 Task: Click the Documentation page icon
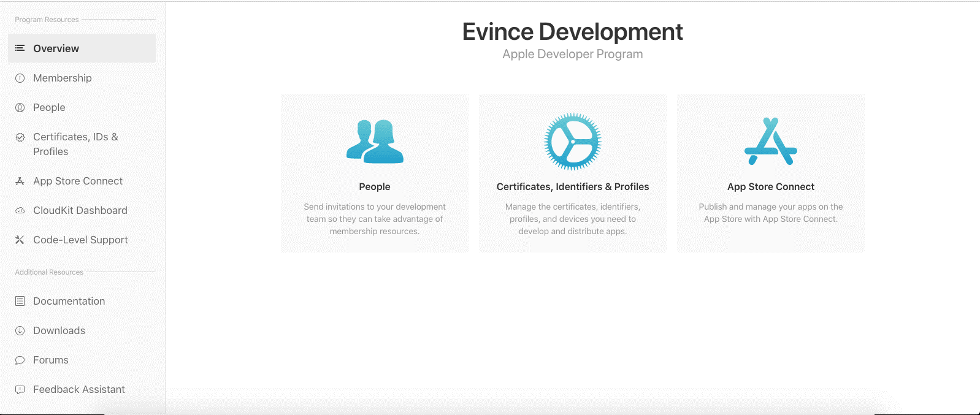coord(20,301)
